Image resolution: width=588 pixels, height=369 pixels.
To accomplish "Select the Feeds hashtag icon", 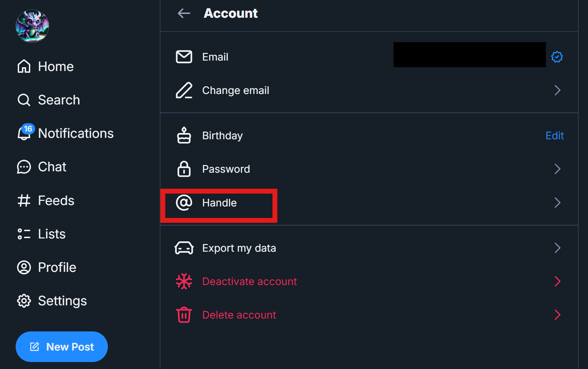I will coord(24,200).
